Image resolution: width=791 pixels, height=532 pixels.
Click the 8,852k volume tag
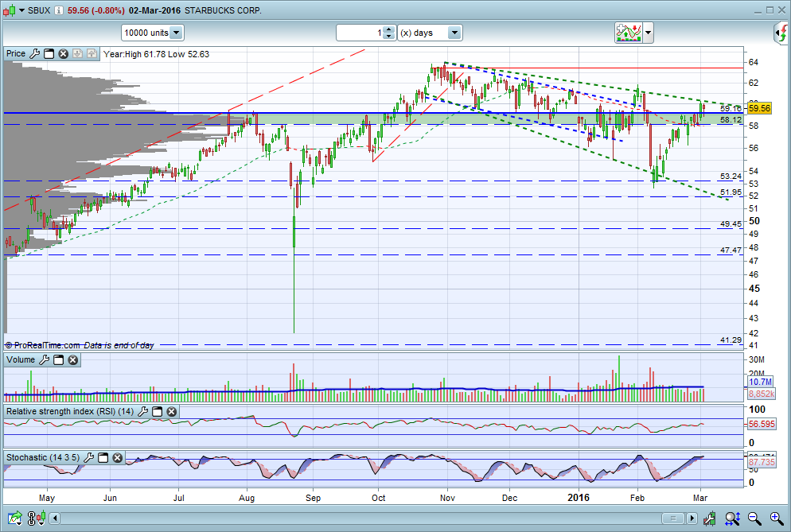pos(762,394)
